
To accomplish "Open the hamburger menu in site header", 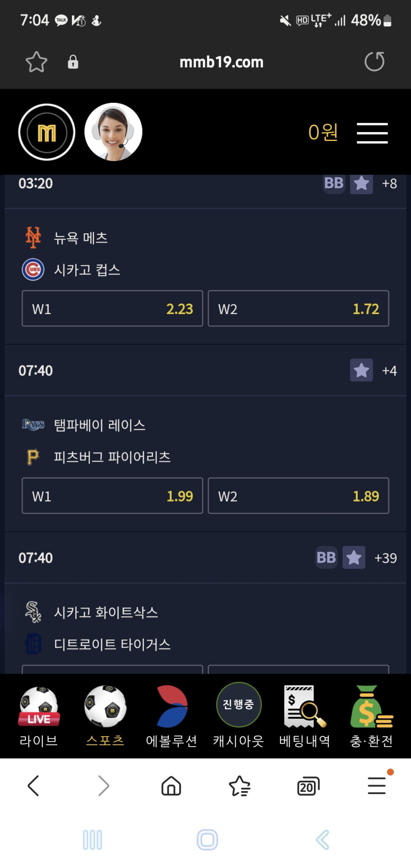I will [372, 133].
